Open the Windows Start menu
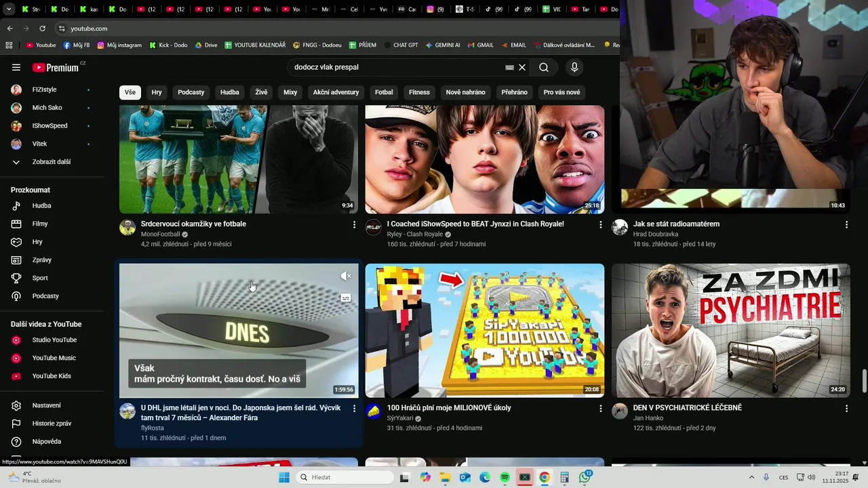 (x=284, y=478)
